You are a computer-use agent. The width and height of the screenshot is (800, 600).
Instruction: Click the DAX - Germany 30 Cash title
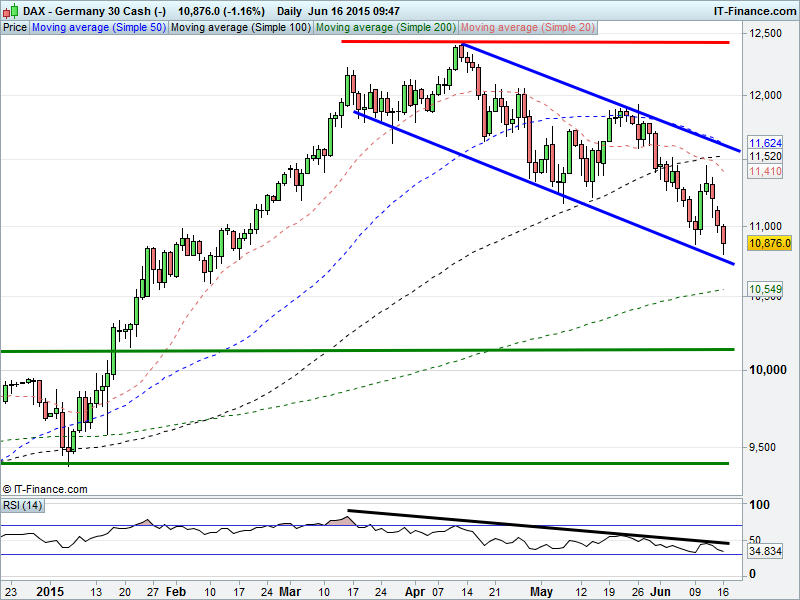[94, 10]
